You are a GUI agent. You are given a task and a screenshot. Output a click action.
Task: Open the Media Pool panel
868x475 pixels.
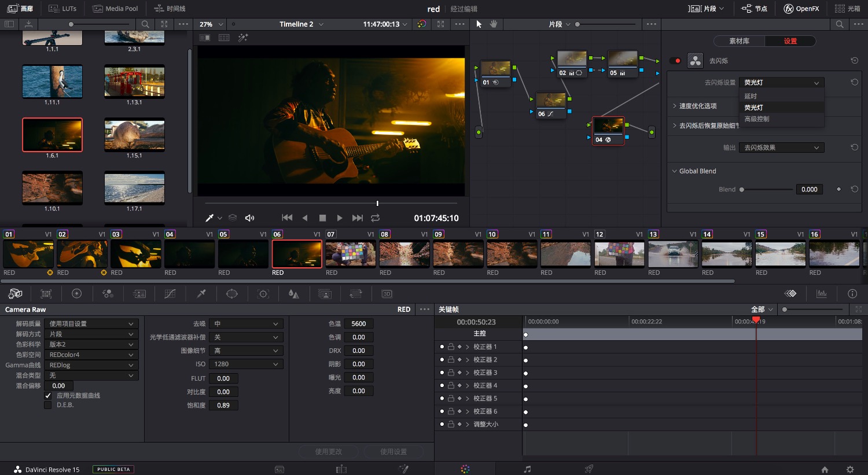click(x=115, y=9)
